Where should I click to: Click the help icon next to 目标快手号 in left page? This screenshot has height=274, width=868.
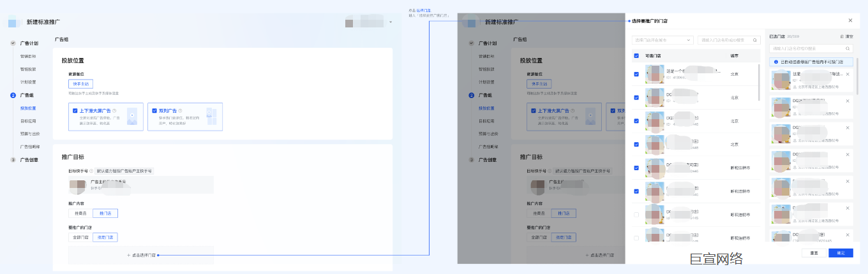click(x=91, y=171)
